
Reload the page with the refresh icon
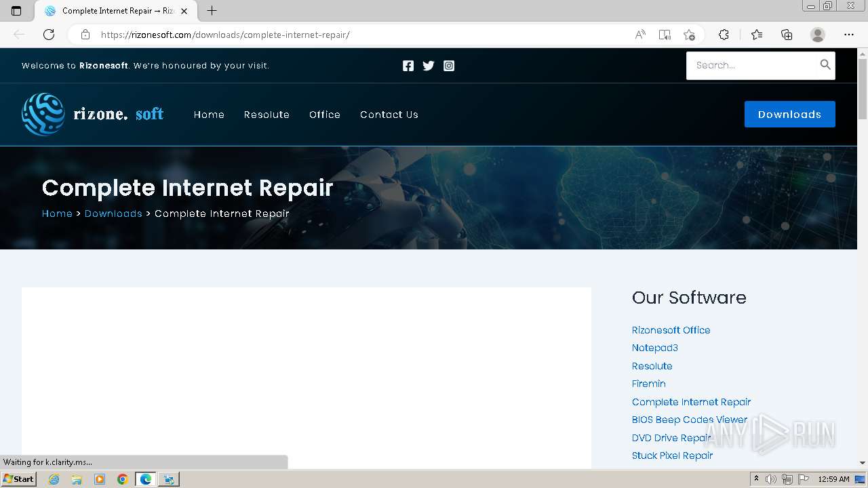(x=49, y=35)
